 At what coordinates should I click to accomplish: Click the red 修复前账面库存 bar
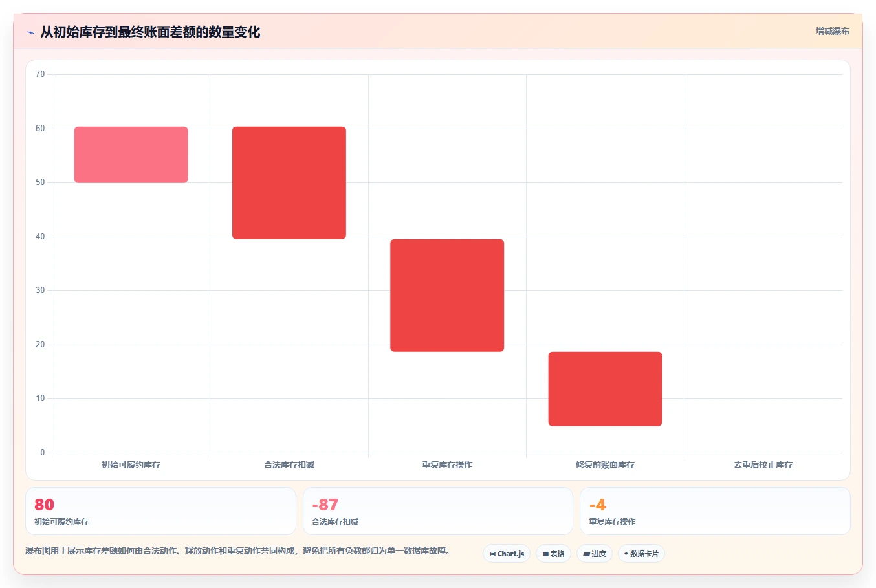[605, 389]
